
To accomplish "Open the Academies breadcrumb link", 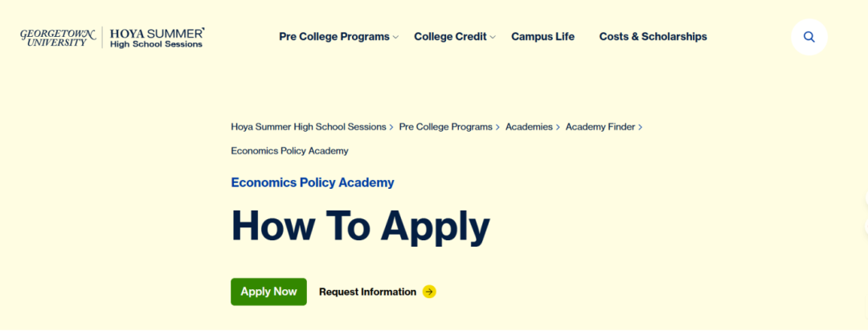I will coord(529,127).
